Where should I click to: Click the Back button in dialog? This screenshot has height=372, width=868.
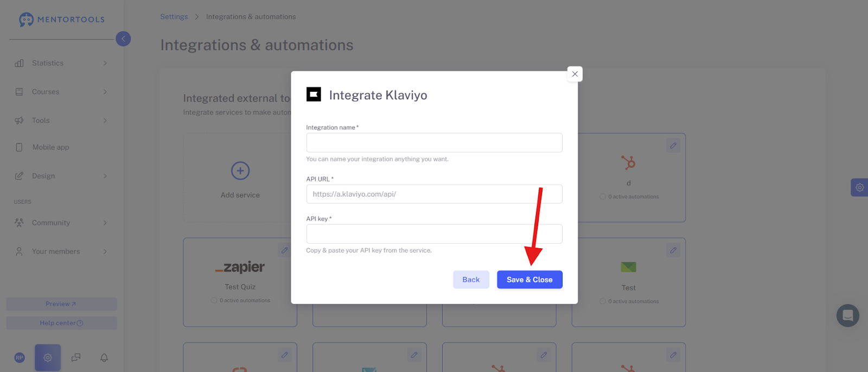[x=471, y=280]
